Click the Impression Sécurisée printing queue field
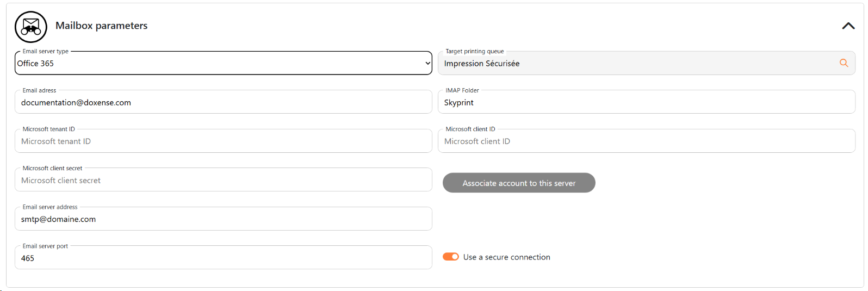Image resolution: width=868 pixels, height=291 pixels. pos(636,64)
